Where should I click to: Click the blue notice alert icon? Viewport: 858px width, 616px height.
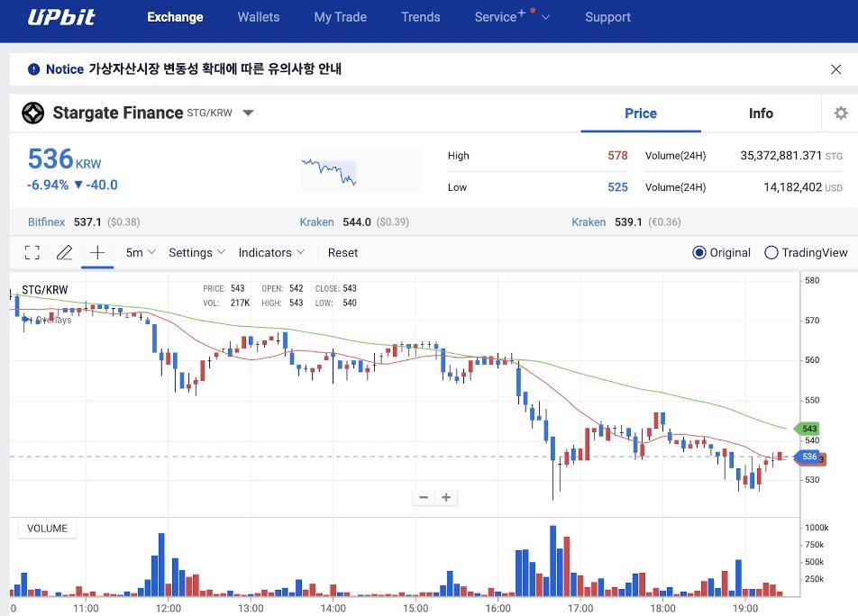pos(34,69)
